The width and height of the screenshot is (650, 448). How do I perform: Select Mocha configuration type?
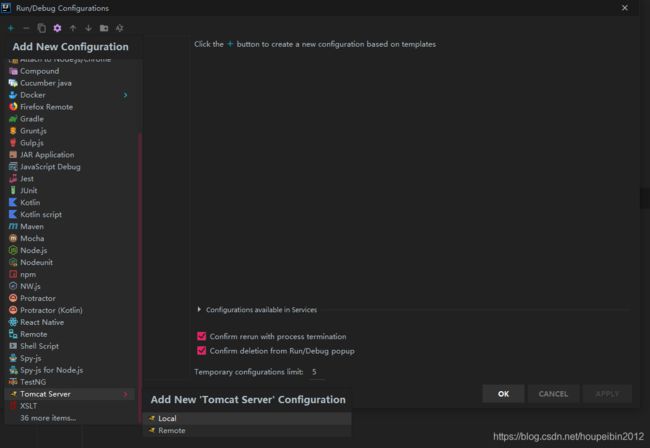(x=32, y=239)
